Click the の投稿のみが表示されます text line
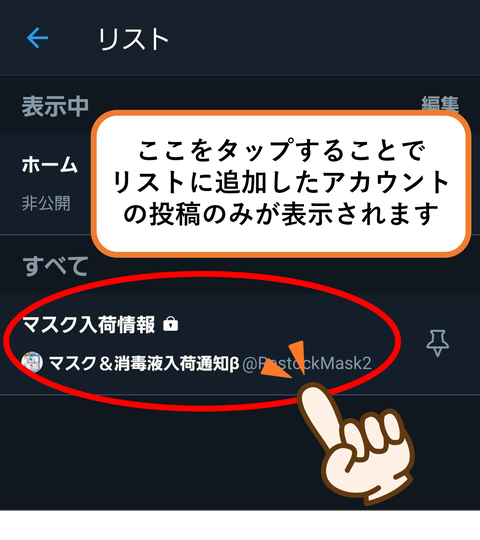The image size is (480, 540). (x=281, y=214)
